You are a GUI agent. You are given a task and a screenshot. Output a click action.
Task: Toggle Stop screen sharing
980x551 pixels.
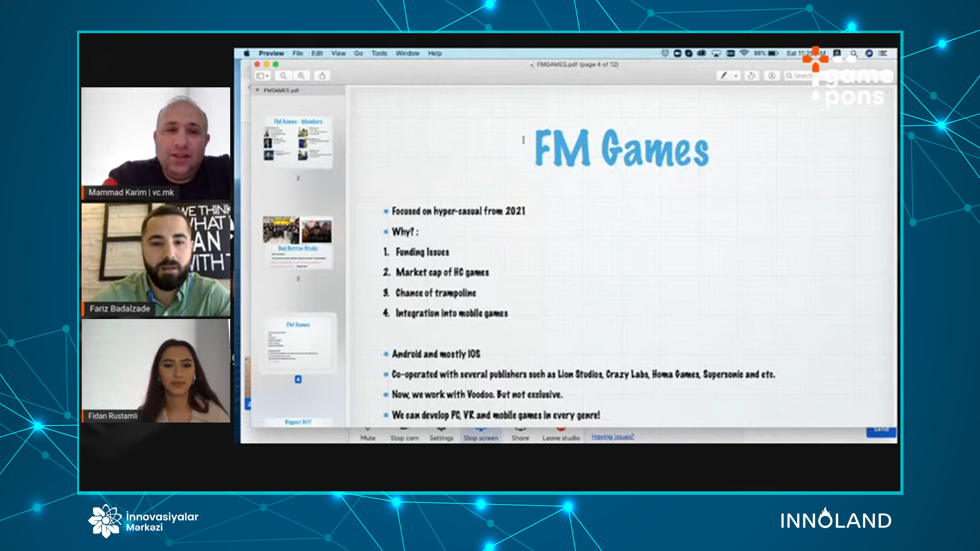click(x=481, y=435)
